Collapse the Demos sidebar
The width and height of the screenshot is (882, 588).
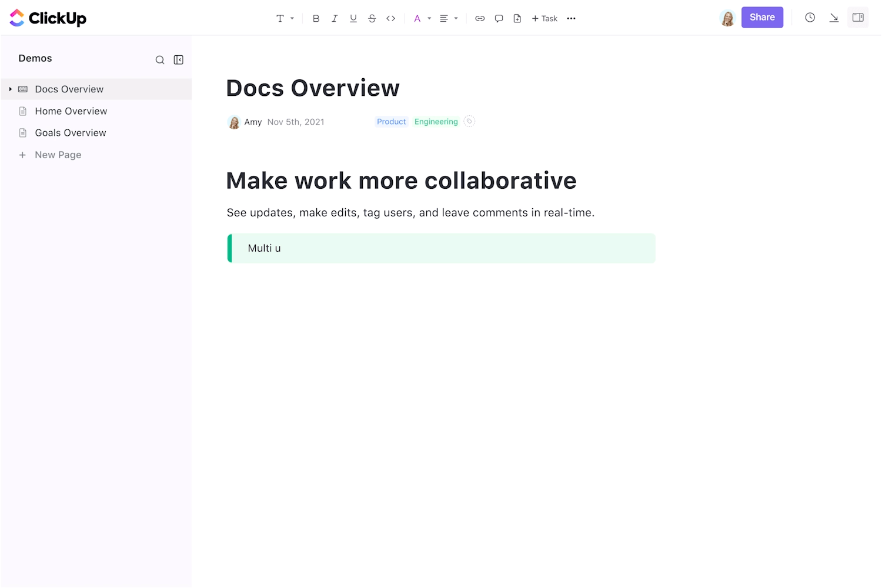(179, 60)
